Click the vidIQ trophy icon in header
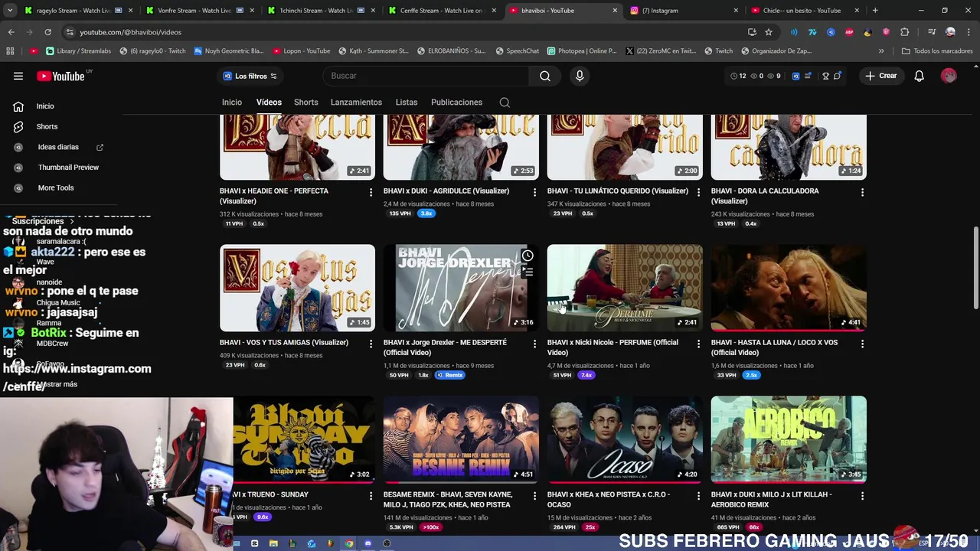The image size is (980, 551). pyautogui.click(x=825, y=76)
